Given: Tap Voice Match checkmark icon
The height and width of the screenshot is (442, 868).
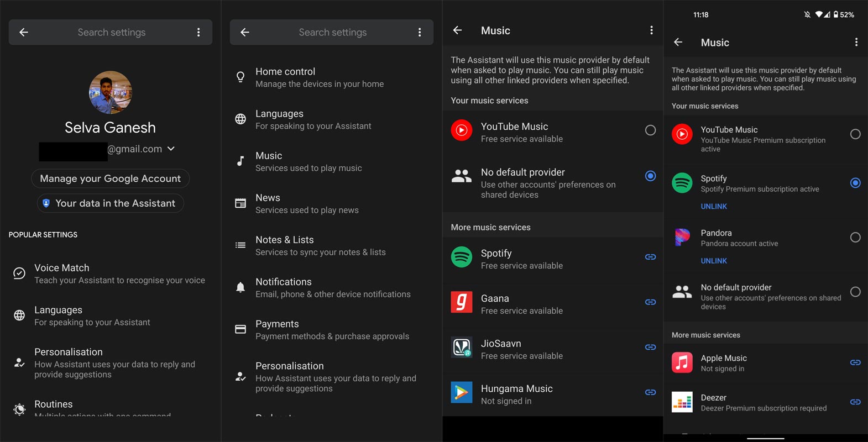Looking at the screenshot, I should (19, 273).
